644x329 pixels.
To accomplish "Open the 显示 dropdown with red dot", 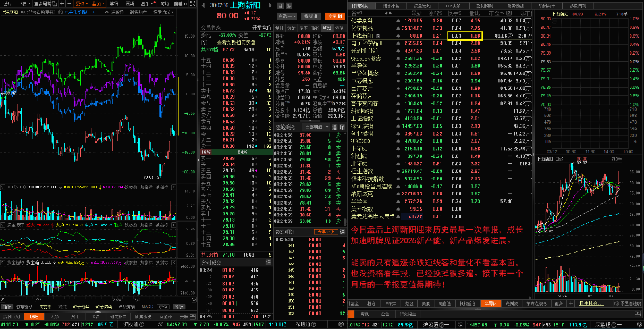I will (147, 4).
